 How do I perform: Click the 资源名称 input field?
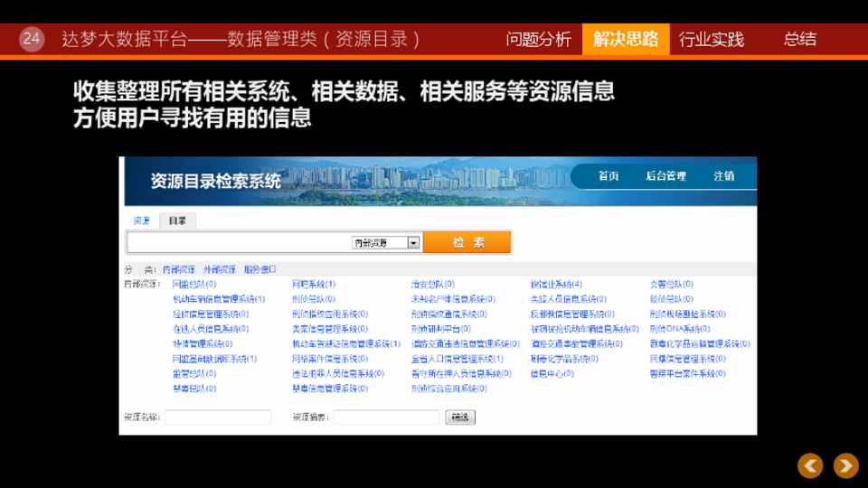[218, 418]
